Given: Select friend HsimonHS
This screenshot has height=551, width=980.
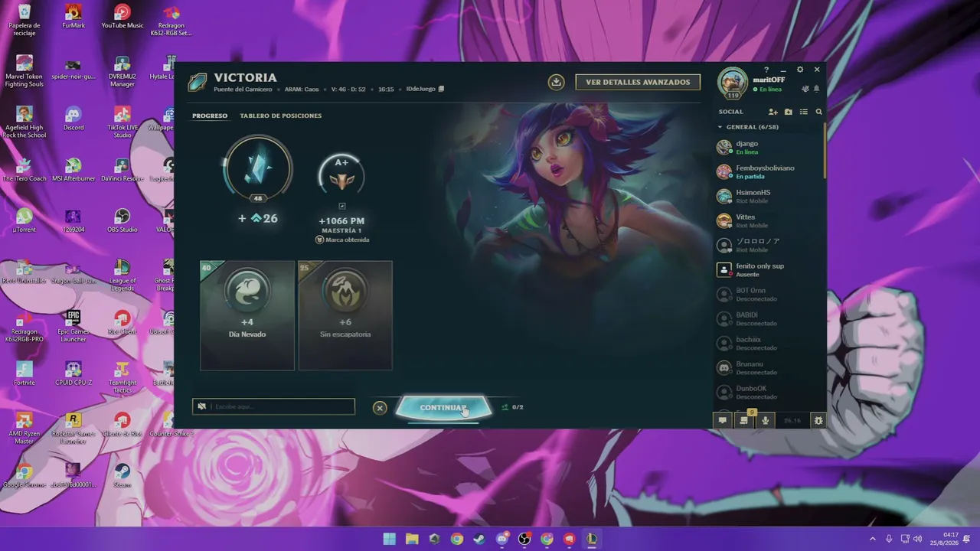Looking at the screenshot, I should [769, 196].
